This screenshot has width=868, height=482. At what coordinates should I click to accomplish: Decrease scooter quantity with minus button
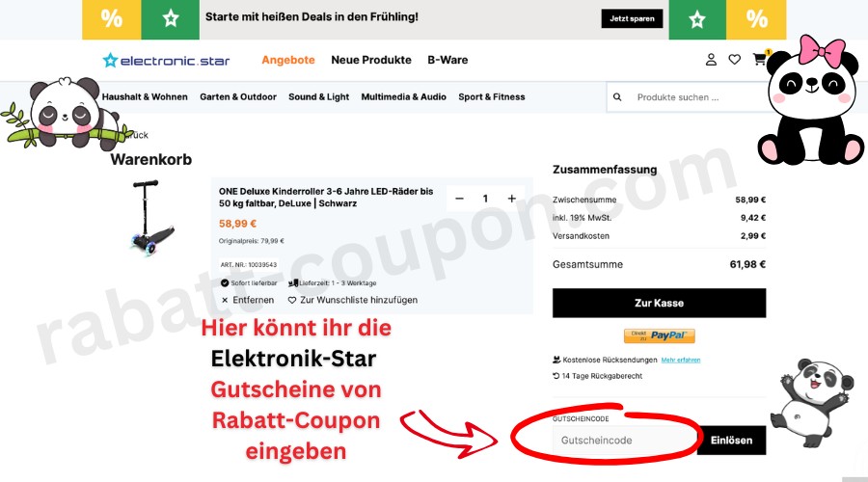click(459, 199)
